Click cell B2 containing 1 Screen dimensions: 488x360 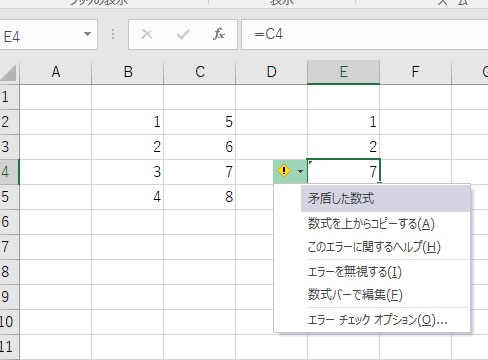click(128, 122)
